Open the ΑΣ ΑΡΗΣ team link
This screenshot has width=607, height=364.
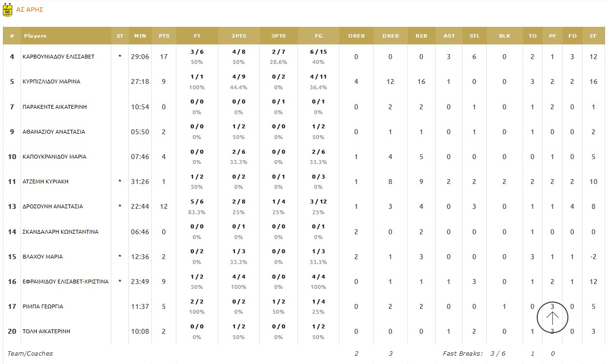pos(29,9)
